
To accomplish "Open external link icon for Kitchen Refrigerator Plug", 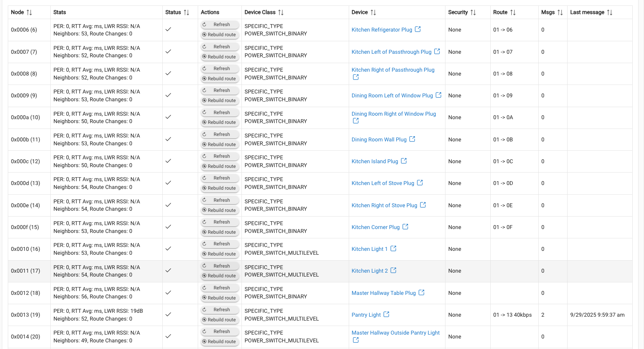I will tap(418, 29).
